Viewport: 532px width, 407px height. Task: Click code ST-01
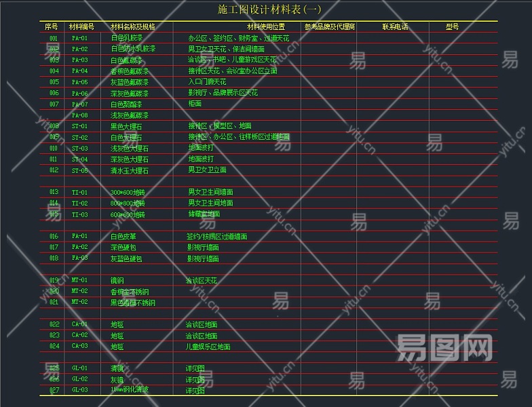[80, 126]
